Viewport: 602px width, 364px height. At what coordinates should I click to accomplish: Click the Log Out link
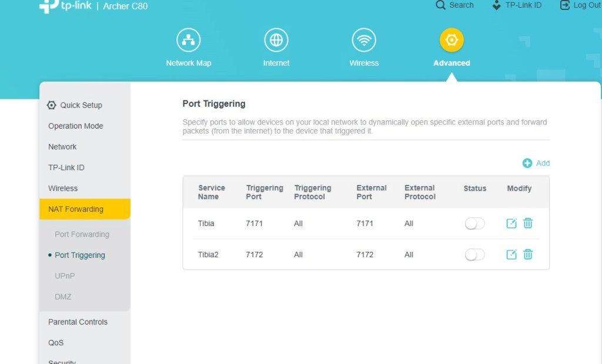pyautogui.click(x=587, y=5)
